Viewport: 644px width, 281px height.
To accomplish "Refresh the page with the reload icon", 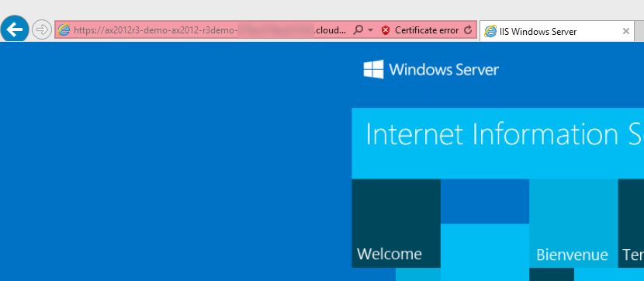I will click(x=467, y=30).
